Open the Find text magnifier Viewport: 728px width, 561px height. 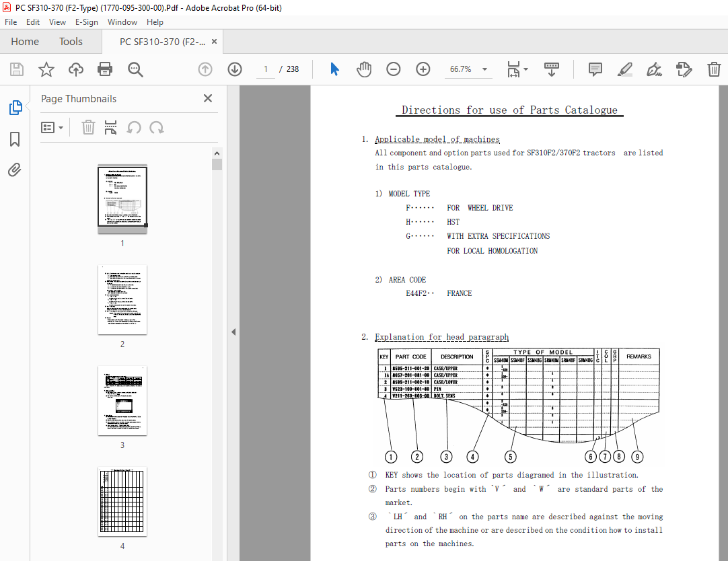135,69
